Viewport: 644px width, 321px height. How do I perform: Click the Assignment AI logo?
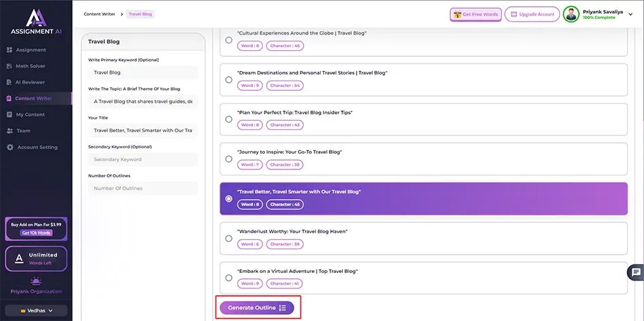coord(37,20)
